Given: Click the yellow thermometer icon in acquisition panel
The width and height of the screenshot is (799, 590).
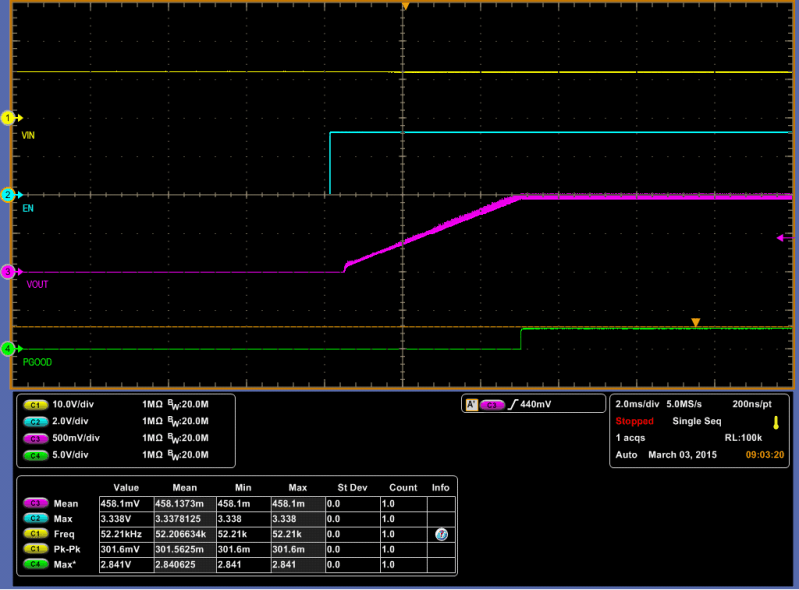Looking at the screenshot, I should (775, 423).
